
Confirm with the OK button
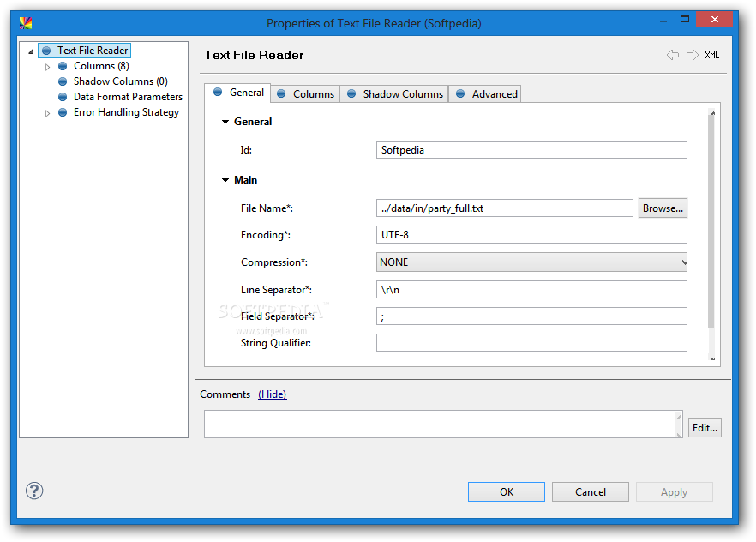point(507,492)
